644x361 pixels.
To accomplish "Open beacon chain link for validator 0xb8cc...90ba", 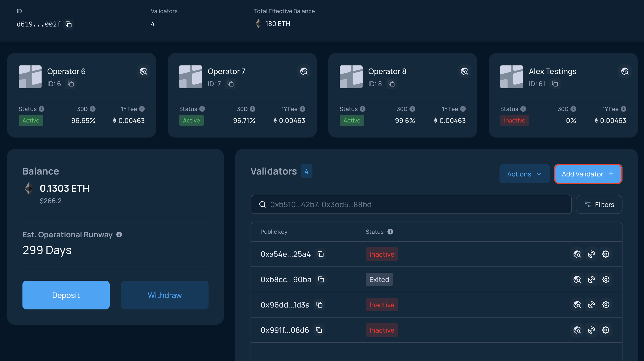I will pyautogui.click(x=591, y=279).
